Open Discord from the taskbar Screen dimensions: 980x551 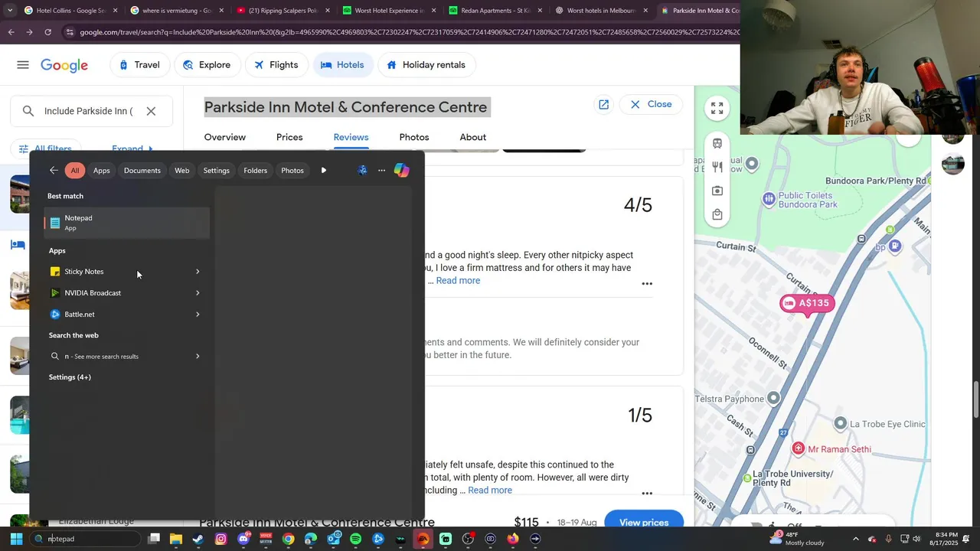coord(243,539)
